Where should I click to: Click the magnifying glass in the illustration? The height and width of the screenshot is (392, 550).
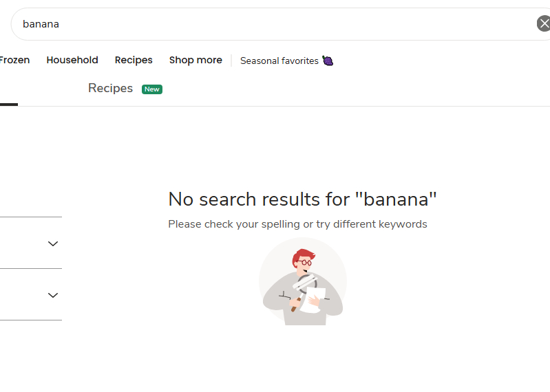click(x=304, y=284)
